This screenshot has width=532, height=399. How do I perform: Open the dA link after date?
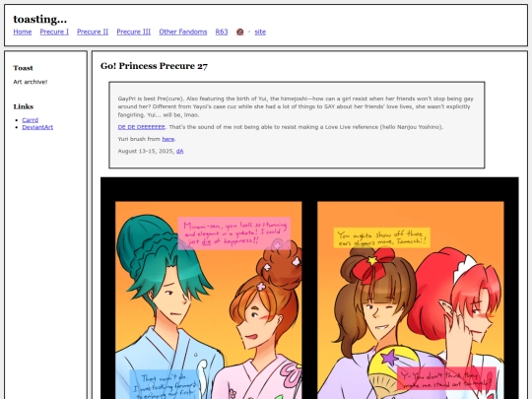coord(180,151)
